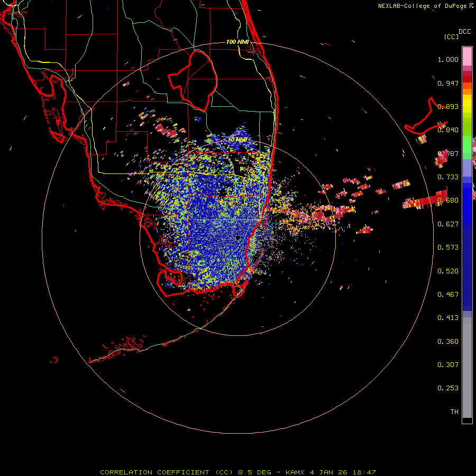
Task: Click the Lake Okeechobee red outline
Action: pos(193,80)
